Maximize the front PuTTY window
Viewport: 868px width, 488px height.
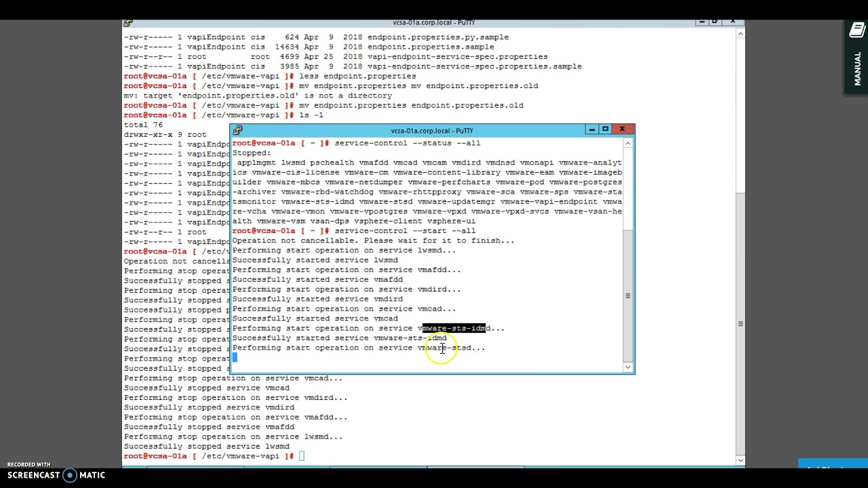coord(606,129)
